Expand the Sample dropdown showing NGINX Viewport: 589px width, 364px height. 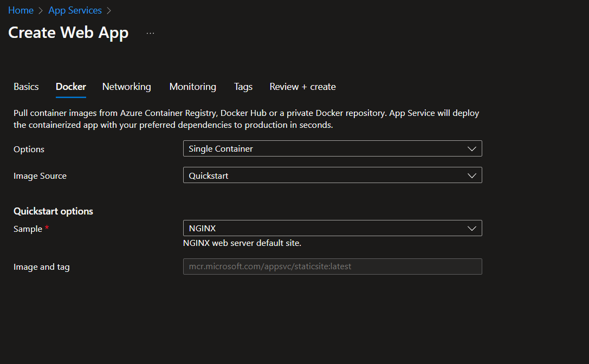click(x=333, y=228)
